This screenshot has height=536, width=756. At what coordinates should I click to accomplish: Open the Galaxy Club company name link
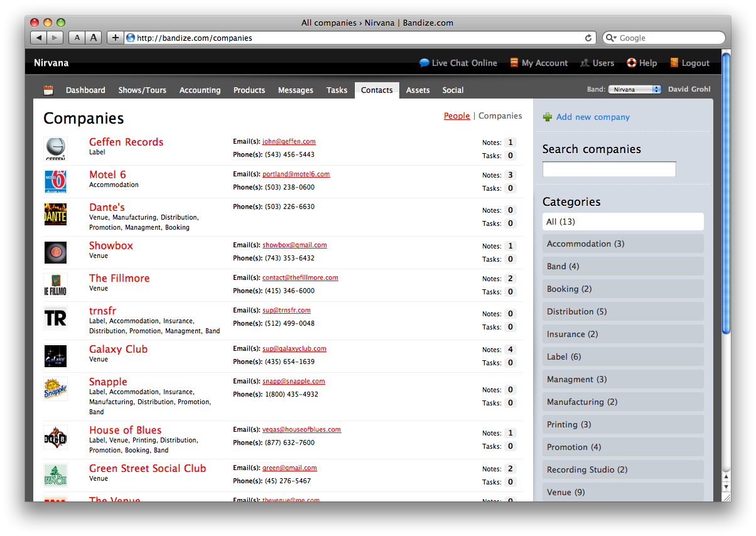point(118,349)
